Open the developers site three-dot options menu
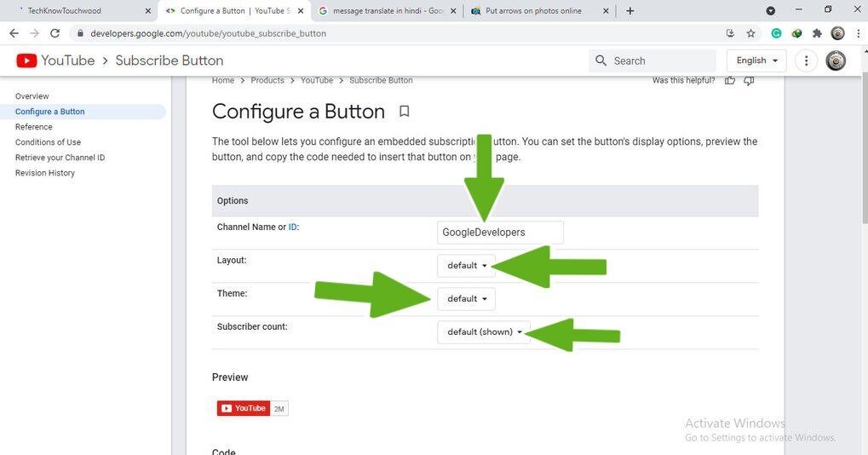 point(806,60)
